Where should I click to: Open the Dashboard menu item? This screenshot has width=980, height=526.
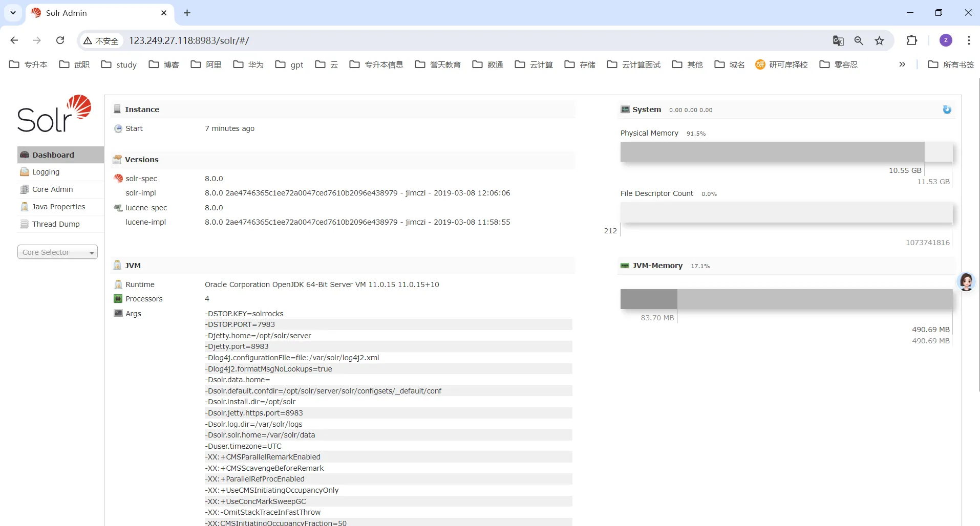[x=60, y=155]
